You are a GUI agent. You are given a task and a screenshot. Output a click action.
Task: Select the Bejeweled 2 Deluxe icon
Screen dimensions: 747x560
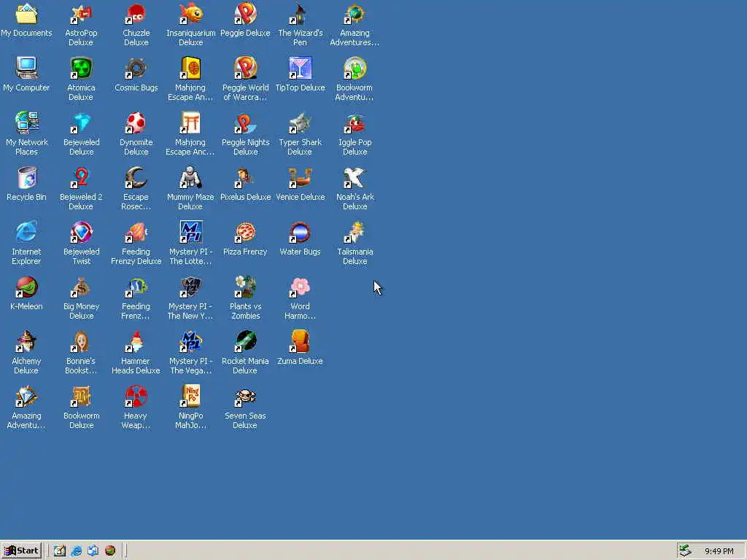81,178
